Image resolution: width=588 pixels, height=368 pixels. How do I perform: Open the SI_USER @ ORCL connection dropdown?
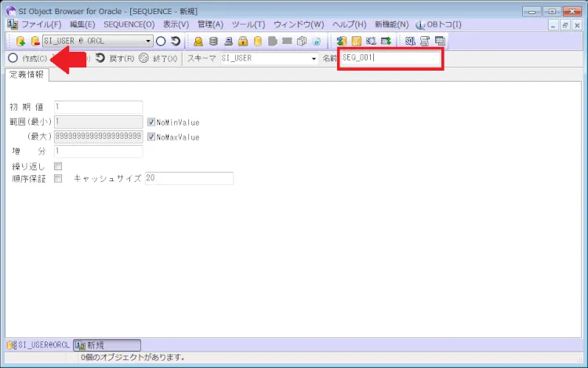point(148,41)
